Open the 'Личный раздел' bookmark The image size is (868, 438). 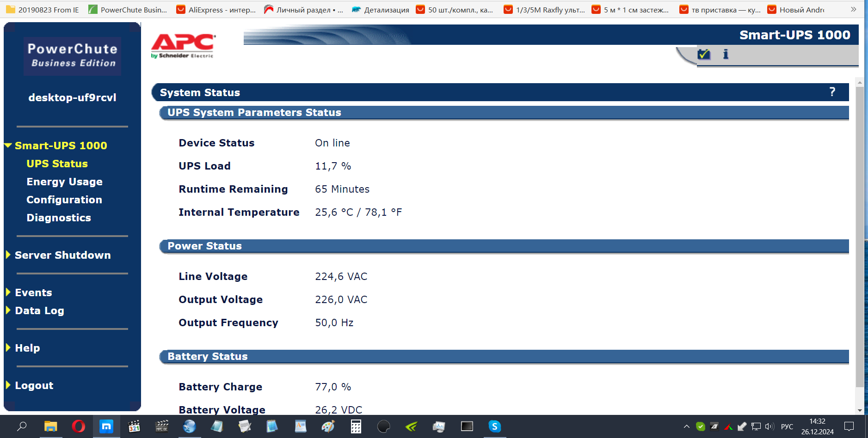303,10
